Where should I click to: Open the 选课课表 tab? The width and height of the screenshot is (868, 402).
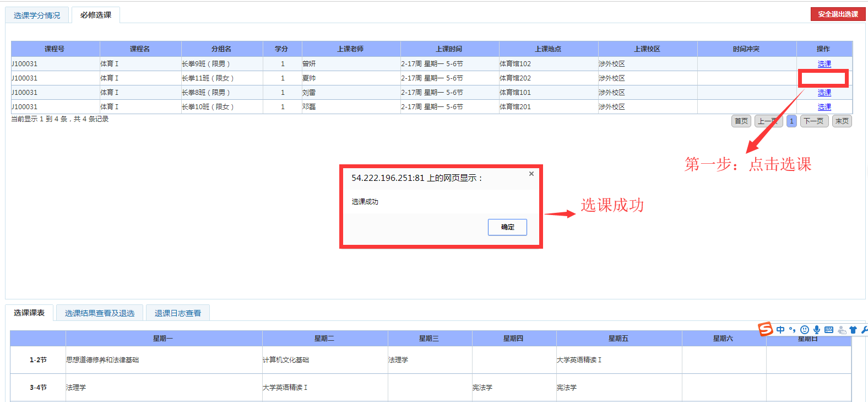click(x=29, y=313)
